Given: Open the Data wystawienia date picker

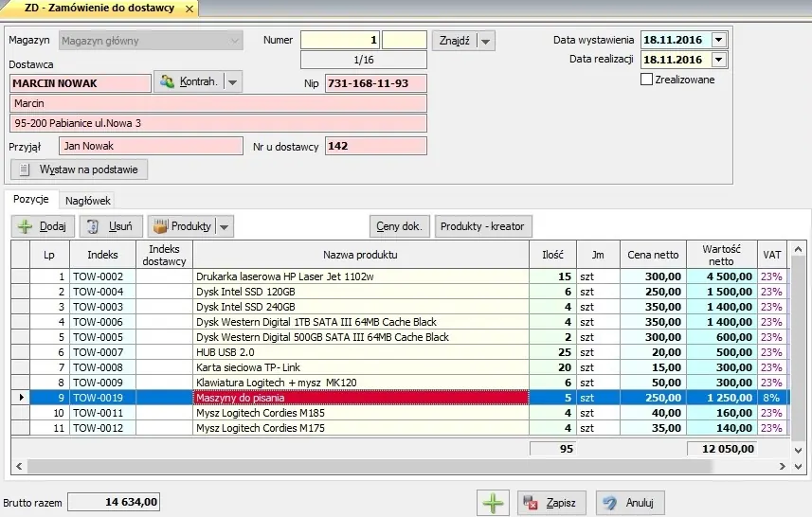Looking at the screenshot, I should point(719,40).
